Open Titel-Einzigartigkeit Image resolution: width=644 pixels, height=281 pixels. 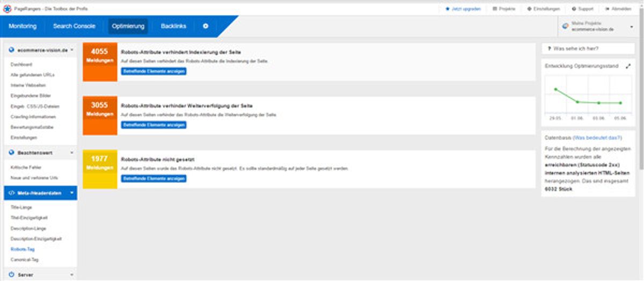point(30,218)
